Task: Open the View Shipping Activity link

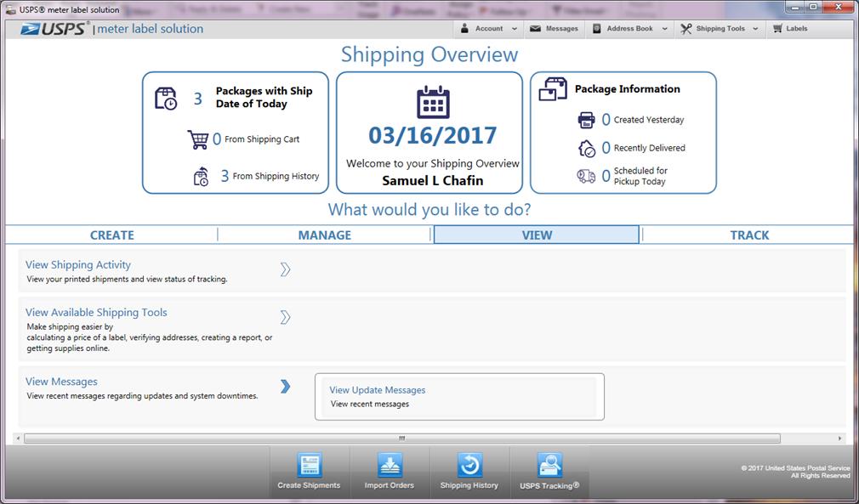Action: point(77,265)
